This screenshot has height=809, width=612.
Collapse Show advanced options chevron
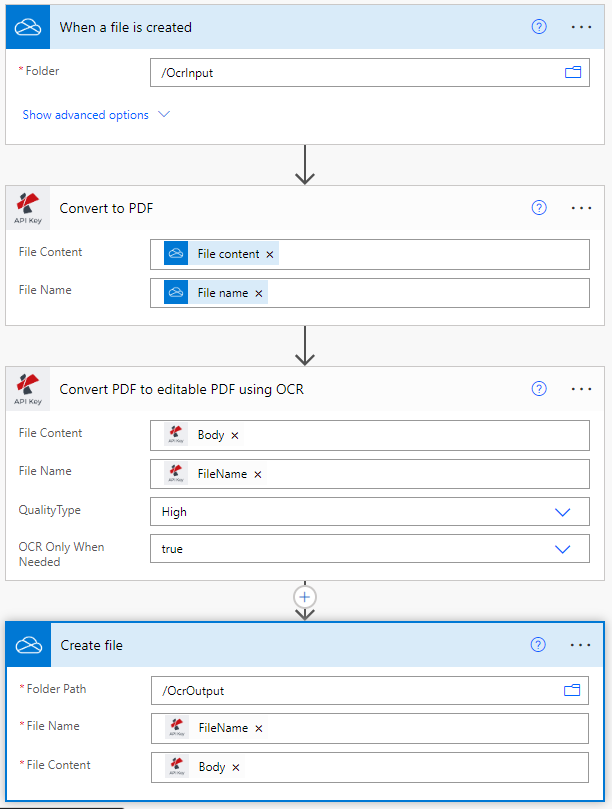[164, 115]
